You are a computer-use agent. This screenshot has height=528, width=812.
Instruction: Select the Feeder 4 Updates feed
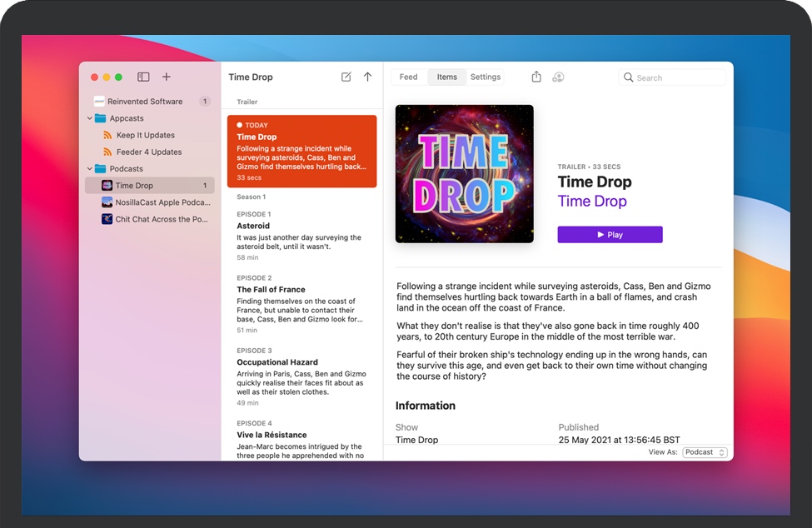coord(148,152)
